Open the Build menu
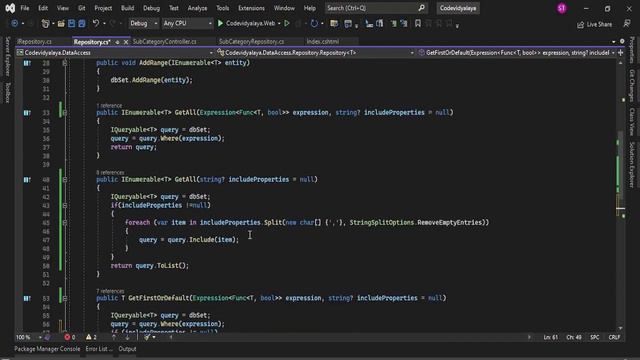This screenshot has height=360, width=640. click(x=127, y=8)
